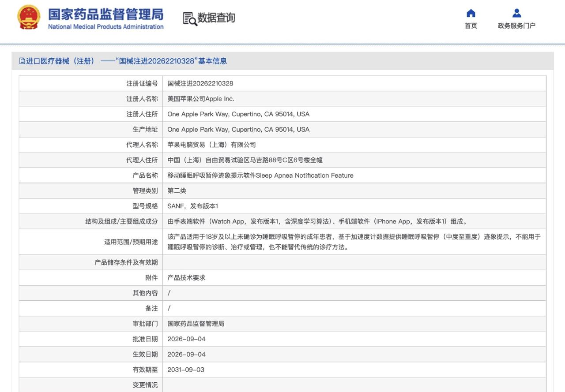Click the national emblem logo icon
The image size is (565, 392).
coord(29,17)
